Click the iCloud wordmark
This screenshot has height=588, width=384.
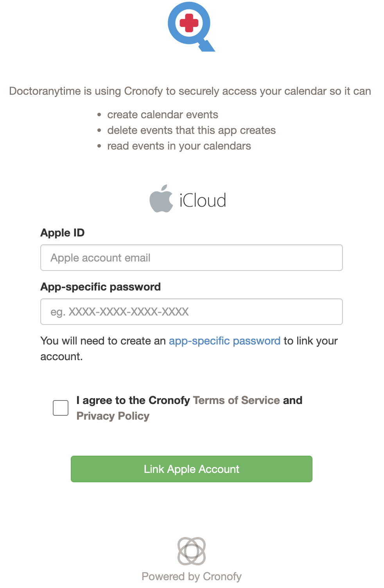tap(203, 200)
